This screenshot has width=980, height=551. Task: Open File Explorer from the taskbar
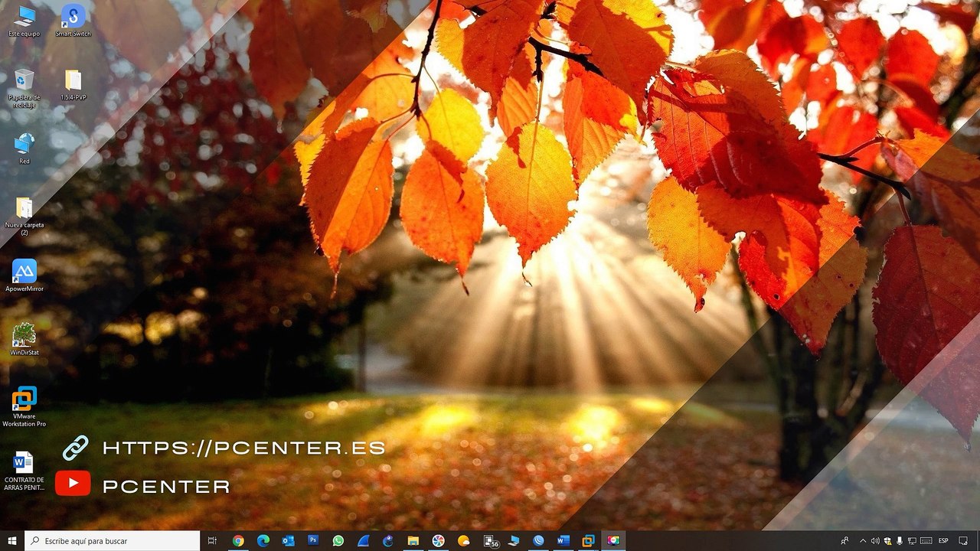coord(413,541)
